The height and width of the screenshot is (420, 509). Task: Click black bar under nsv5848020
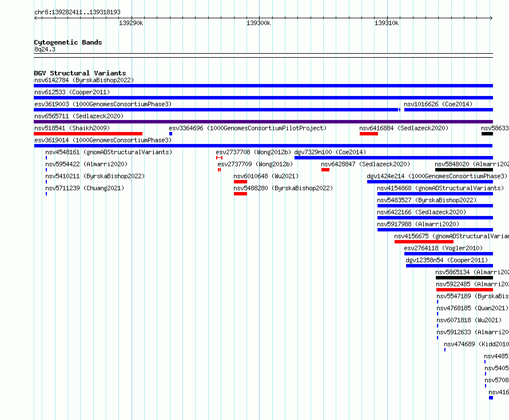pos(464,170)
